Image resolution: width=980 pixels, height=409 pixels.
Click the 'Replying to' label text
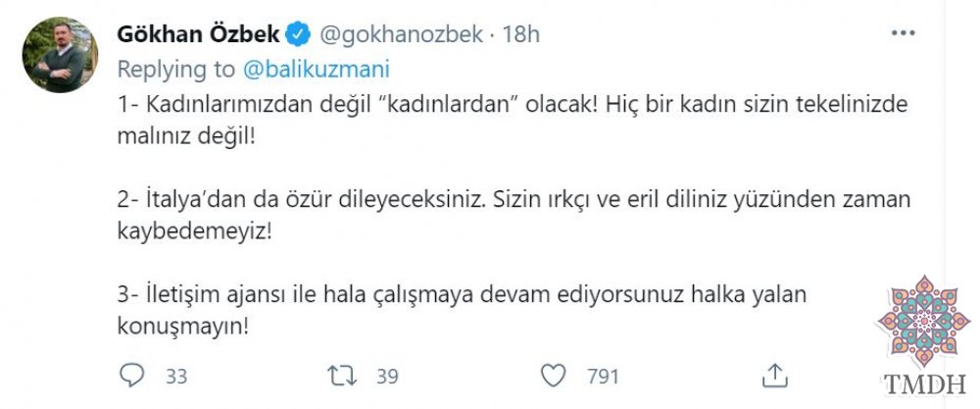coord(176,70)
